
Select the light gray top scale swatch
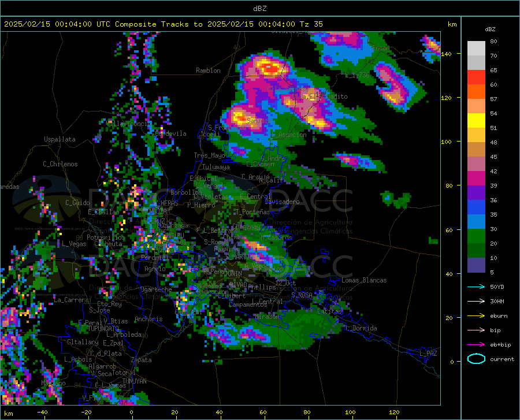[476, 49]
